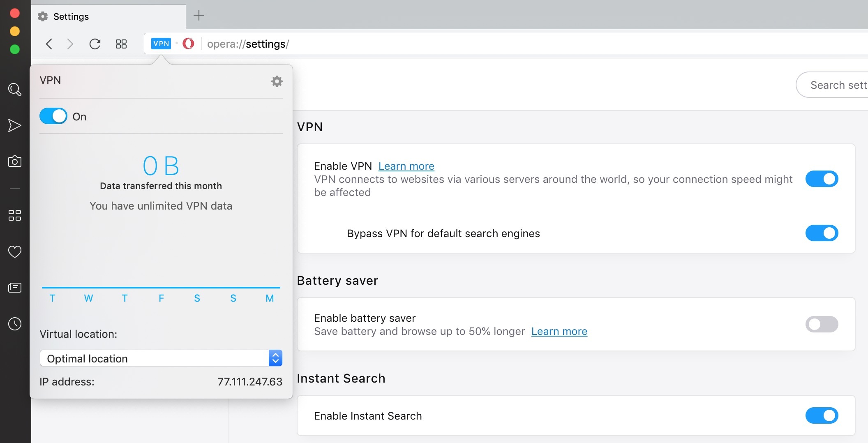Click the Snapshot camera icon in sidebar
The width and height of the screenshot is (868, 443).
point(15,162)
